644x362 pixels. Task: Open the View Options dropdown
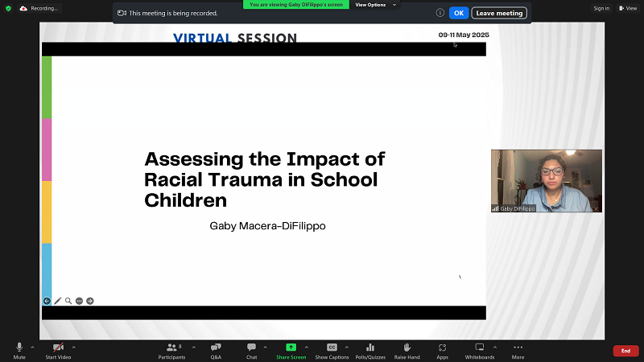click(x=375, y=5)
